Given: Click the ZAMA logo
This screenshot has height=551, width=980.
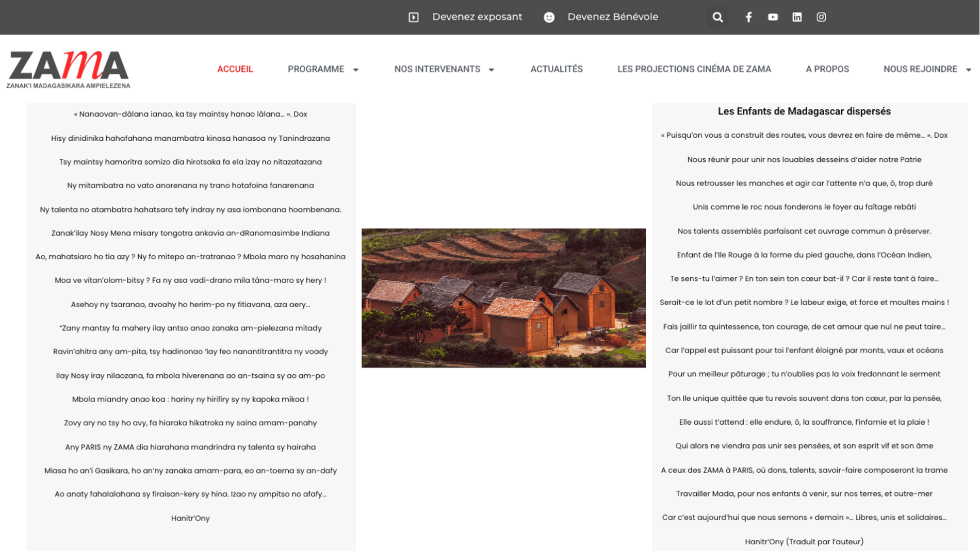Looking at the screenshot, I should click(68, 69).
